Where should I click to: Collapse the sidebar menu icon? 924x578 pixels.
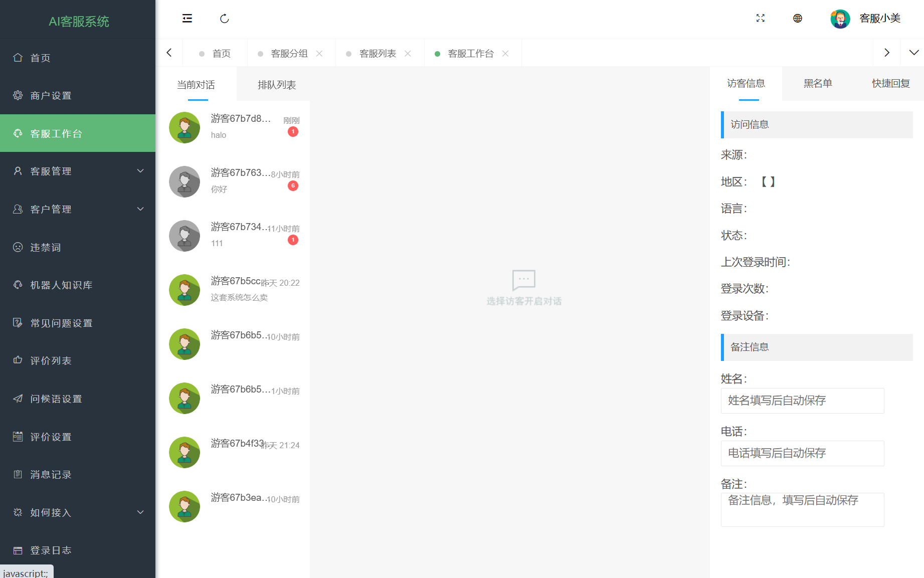[187, 19]
